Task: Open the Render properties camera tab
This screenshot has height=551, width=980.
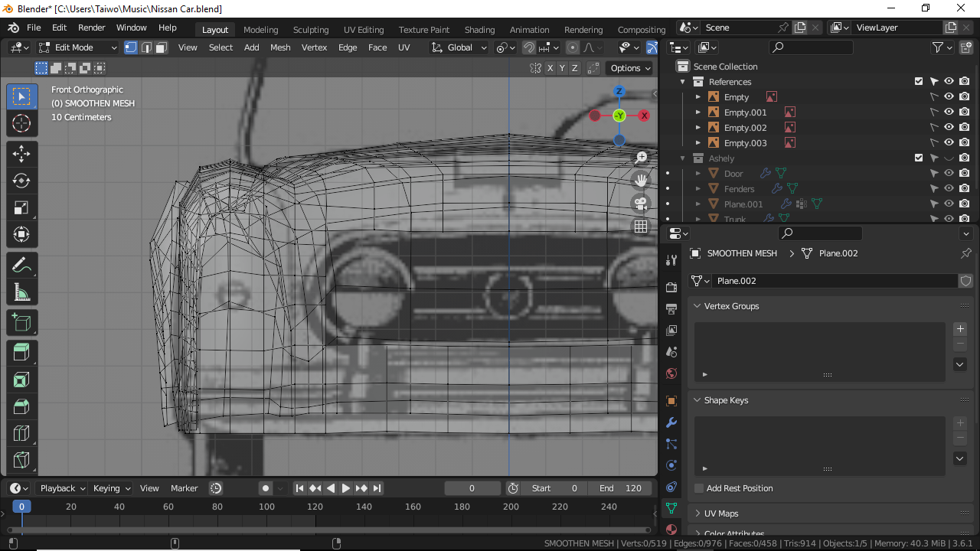Action: tap(671, 286)
